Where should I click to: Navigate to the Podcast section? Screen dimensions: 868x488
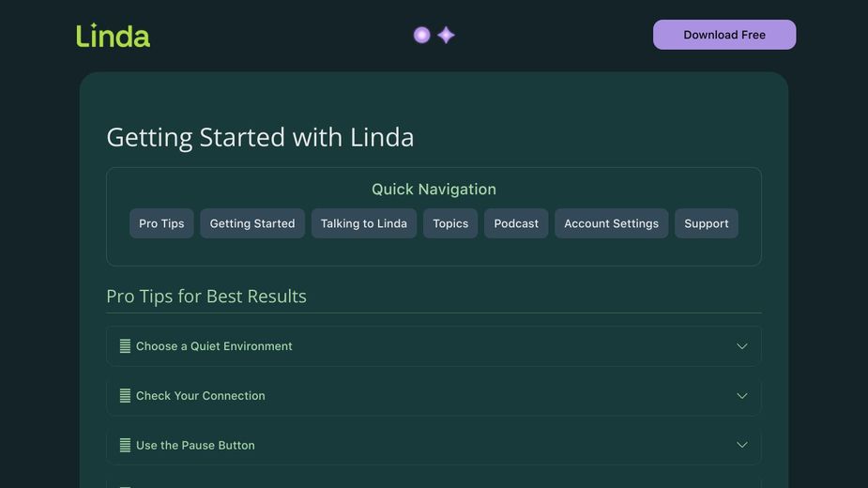(x=516, y=223)
